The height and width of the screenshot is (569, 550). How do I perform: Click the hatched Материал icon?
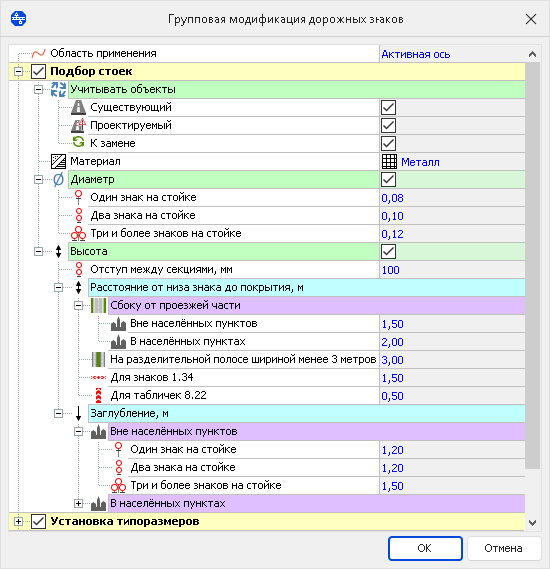[x=58, y=161]
